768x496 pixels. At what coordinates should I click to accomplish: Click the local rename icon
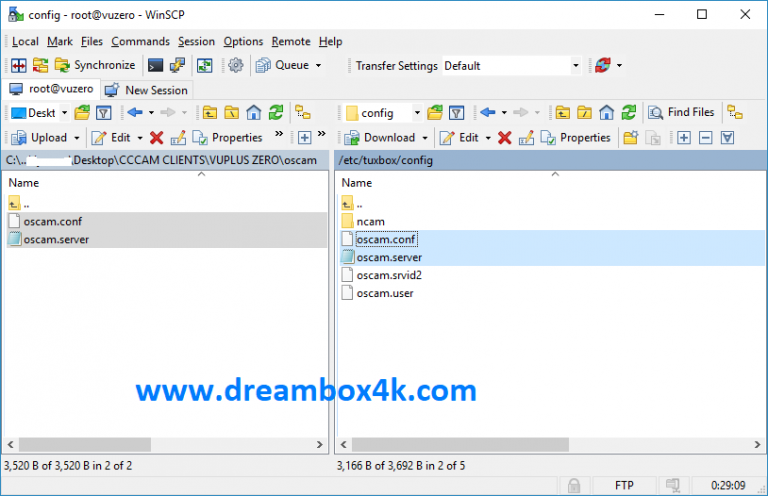178,138
